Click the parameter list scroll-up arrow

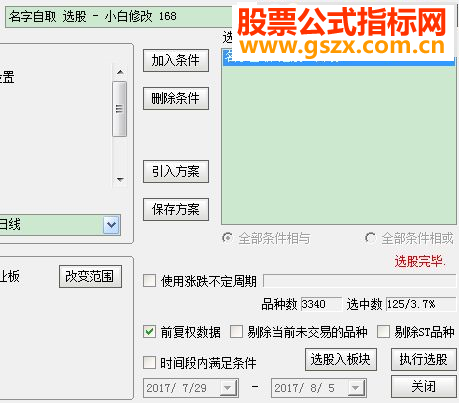[x=120, y=72]
